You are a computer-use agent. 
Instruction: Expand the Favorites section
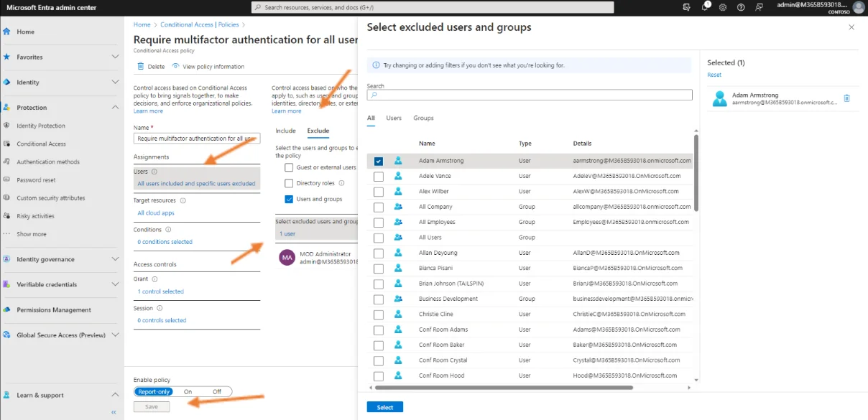[115, 57]
